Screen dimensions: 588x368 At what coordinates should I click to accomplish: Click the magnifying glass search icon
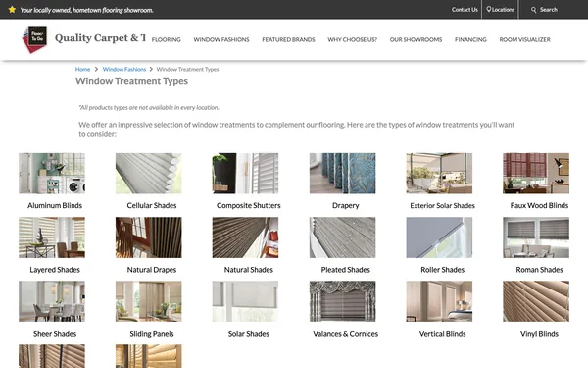[x=534, y=10]
